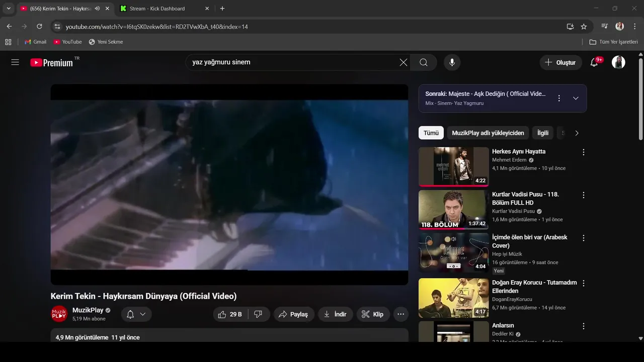
Task: Close the Kerim Tekin YouTube tab
Action: click(107, 9)
